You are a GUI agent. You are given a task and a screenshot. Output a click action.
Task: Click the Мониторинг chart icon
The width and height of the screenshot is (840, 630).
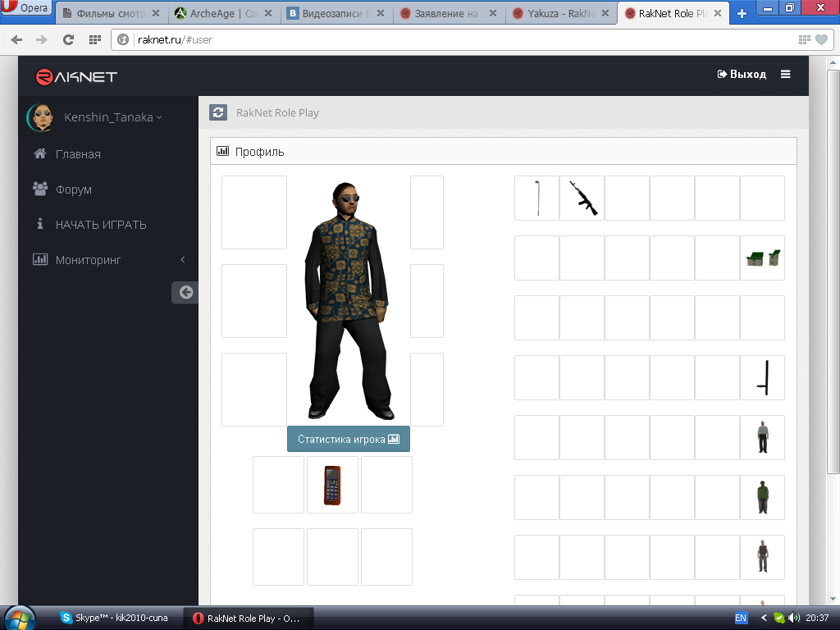(40, 260)
